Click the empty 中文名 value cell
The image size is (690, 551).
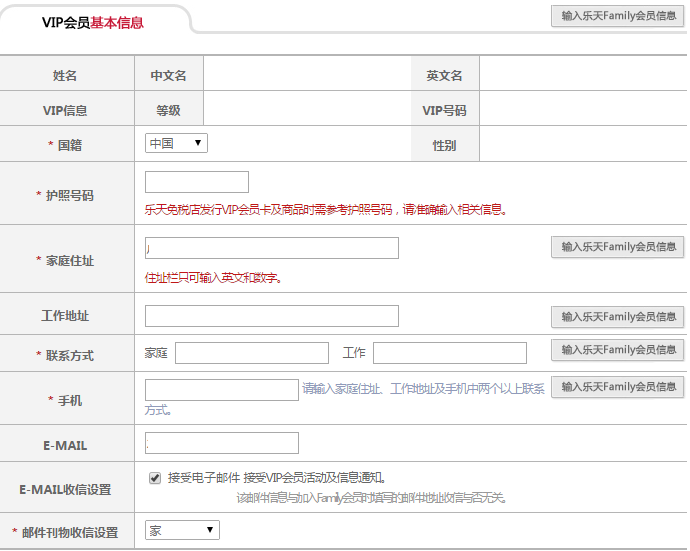(x=307, y=75)
